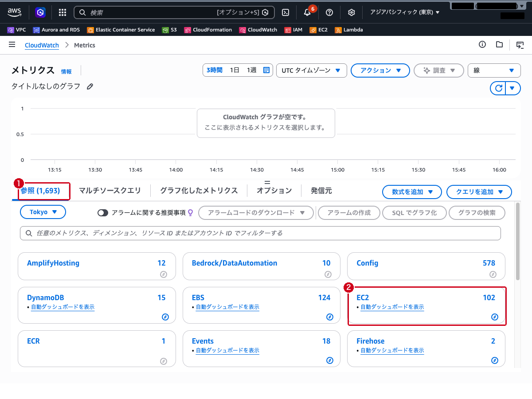Click the screen share icon in breadcrumb bar
The height and width of the screenshot is (399, 532).
click(x=520, y=45)
